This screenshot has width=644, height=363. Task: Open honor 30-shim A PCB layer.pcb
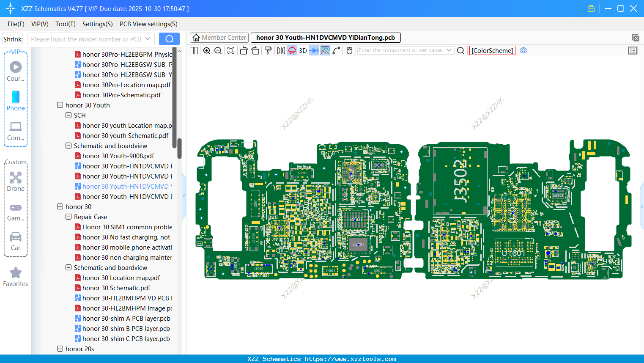click(123, 318)
